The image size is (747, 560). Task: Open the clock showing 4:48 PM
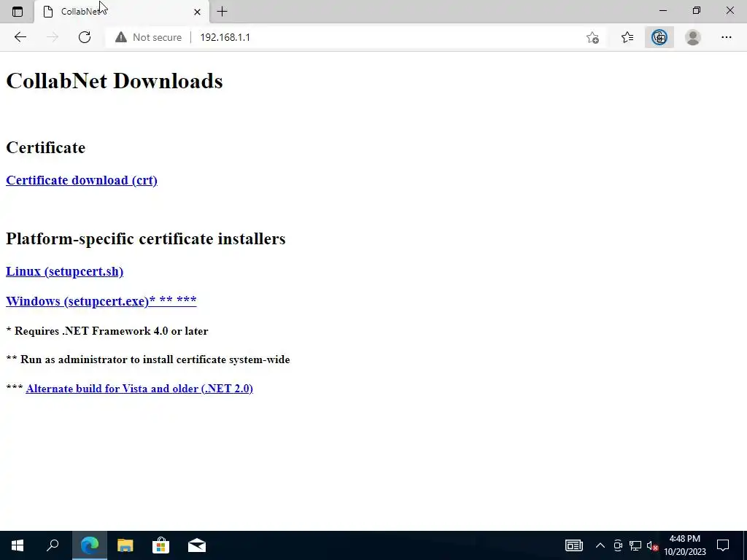coord(684,545)
